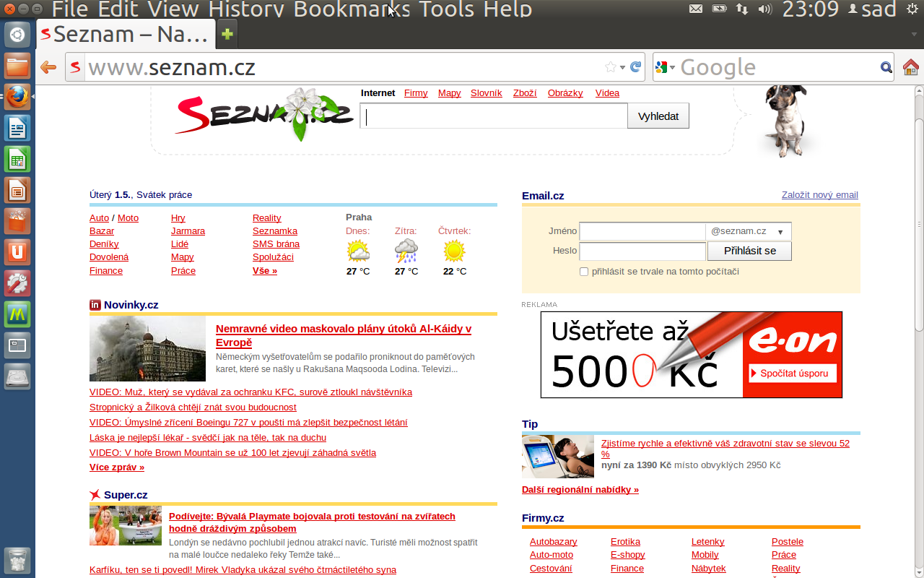Select the Seznam browser tab
This screenshot has height=578, width=924.
coord(126,34)
